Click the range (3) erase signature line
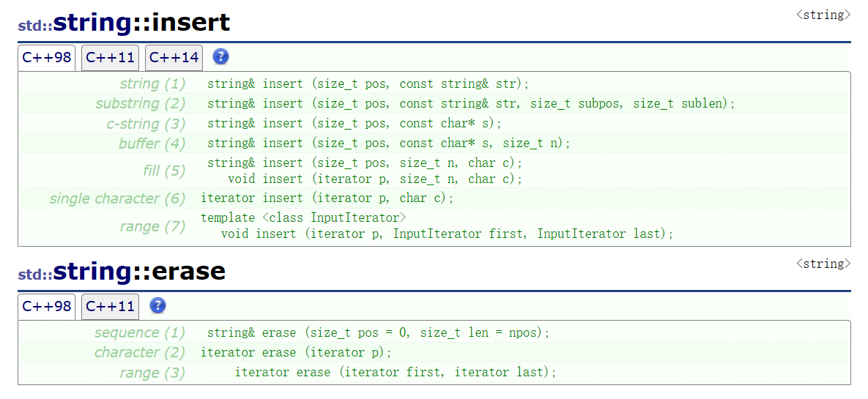 click(395, 372)
